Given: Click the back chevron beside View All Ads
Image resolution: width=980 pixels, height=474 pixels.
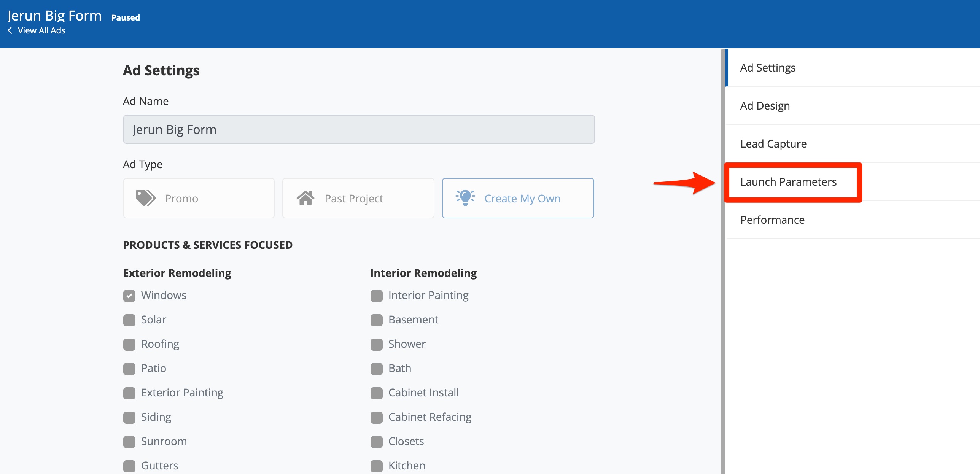Looking at the screenshot, I should click(x=10, y=30).
